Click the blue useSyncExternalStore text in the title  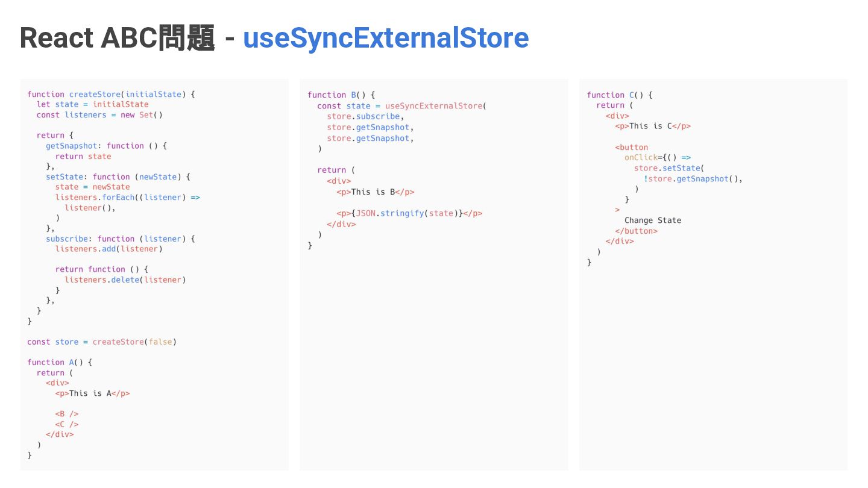(x=386, y=38)
